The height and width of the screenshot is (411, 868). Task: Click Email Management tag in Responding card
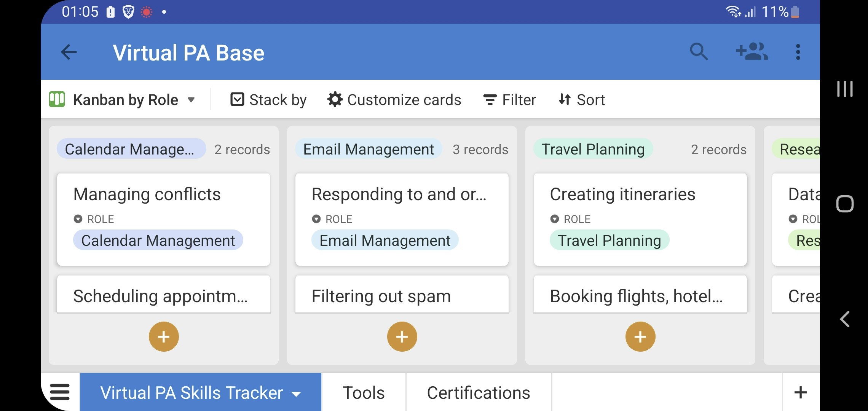click(385, 240)
